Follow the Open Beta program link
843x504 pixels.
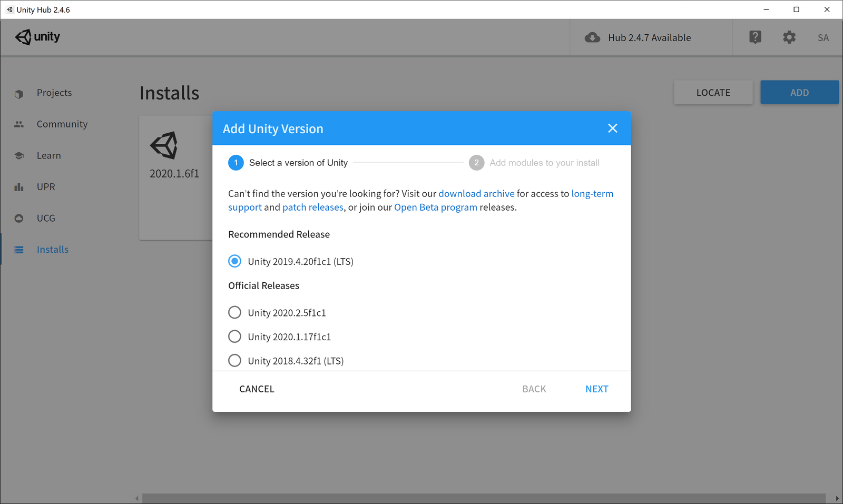tap(436, 207)
